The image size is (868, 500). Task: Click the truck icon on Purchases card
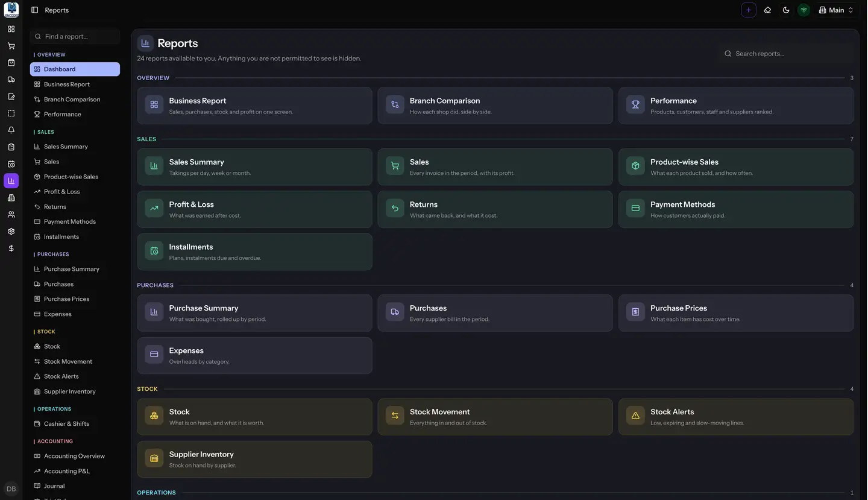[x=395, y=312]
